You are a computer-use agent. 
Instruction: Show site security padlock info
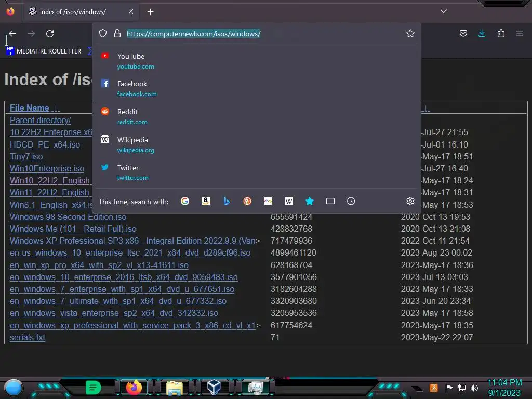pyautogui.click(x=117, y=33)
